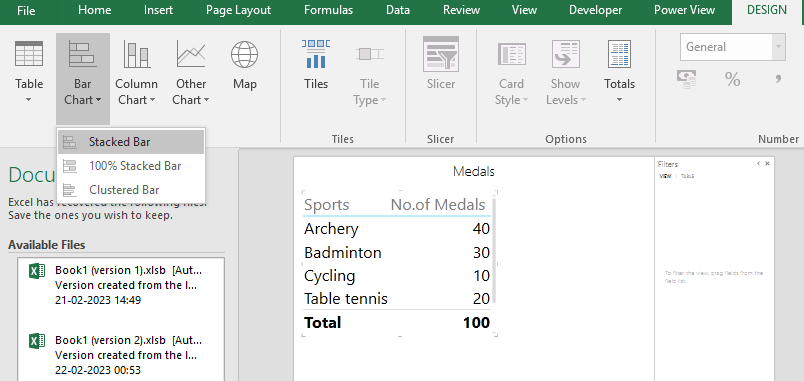
Task: Open the Power View tab
Action: [684, 10]
